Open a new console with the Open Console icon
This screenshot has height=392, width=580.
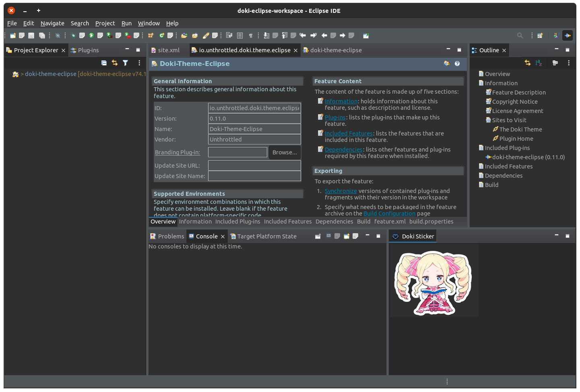(x=347, y=236)
